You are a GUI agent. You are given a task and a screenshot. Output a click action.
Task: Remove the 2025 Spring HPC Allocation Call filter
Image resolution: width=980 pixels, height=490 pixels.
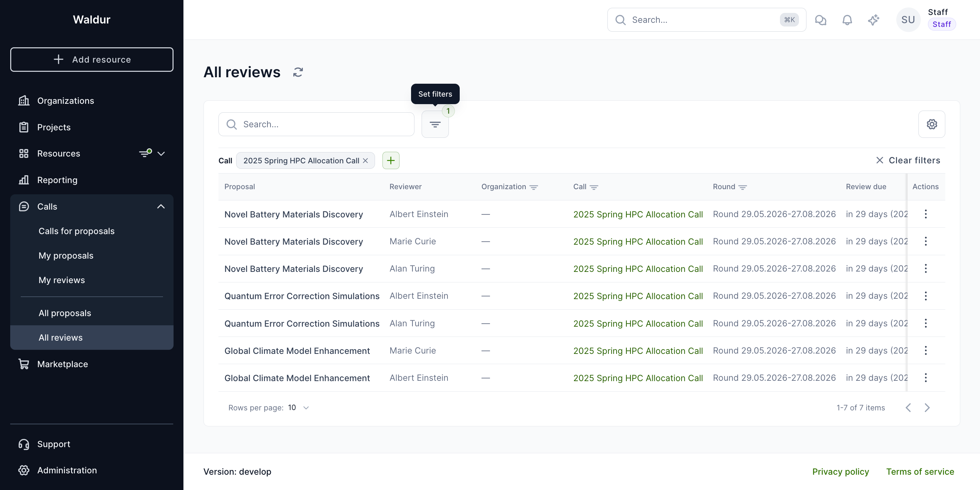point(365,161)
